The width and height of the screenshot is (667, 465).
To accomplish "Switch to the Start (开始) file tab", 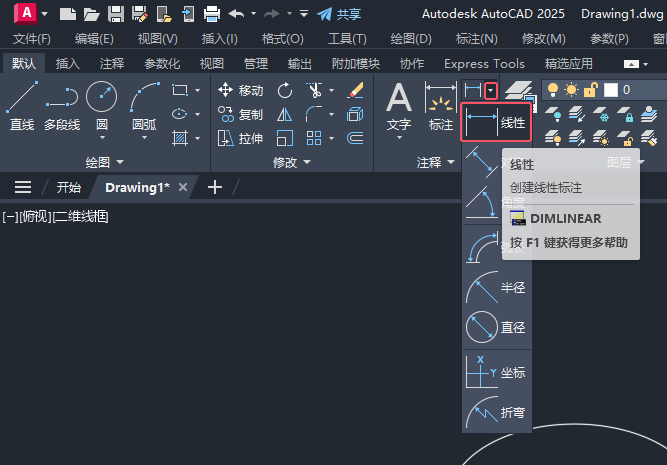I will 68,187.
